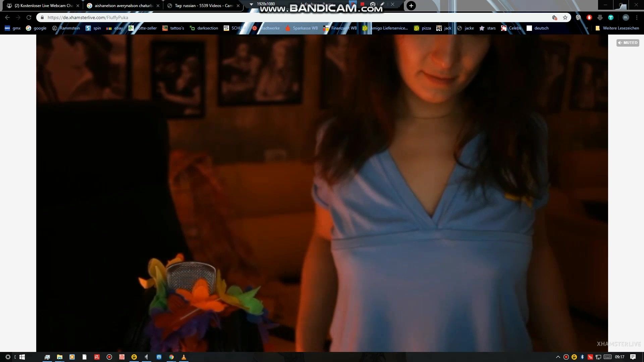
Task: Open the teal T extension icon
Action: pos(611,17)
